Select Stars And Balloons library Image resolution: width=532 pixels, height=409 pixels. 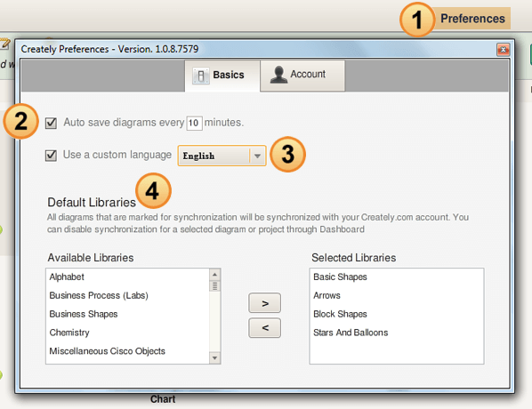396,333
